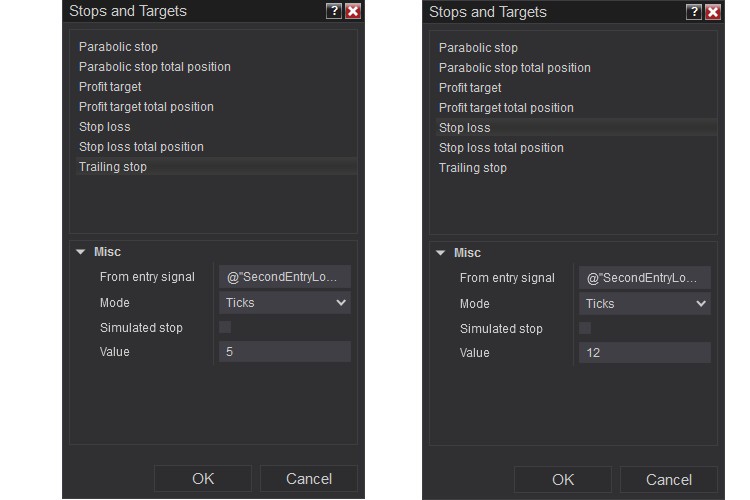Click the help icon in left dialog
The height and width of the screenshot is (500, 750).
pos(334,11)
